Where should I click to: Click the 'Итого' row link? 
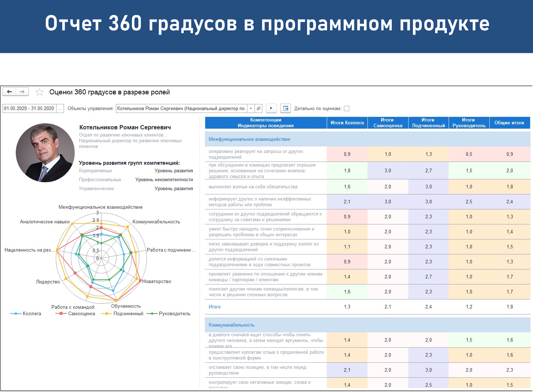click(x=214, y=307)
